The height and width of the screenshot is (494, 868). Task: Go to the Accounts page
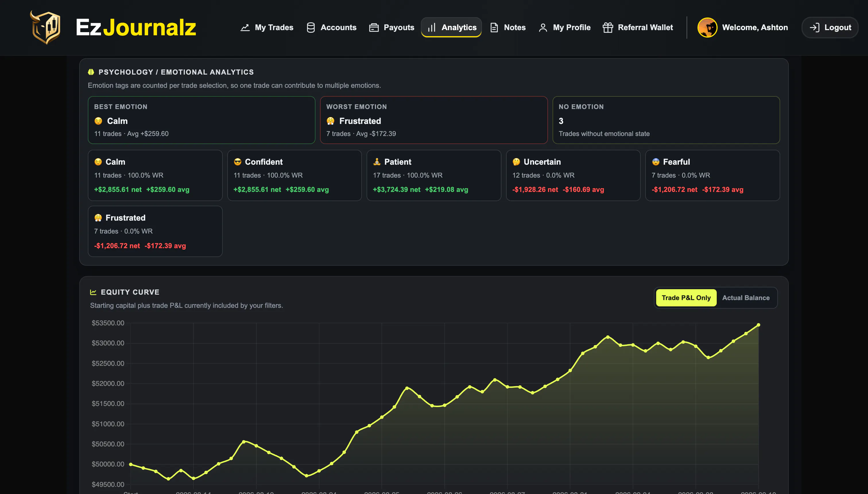pos(331,28)
